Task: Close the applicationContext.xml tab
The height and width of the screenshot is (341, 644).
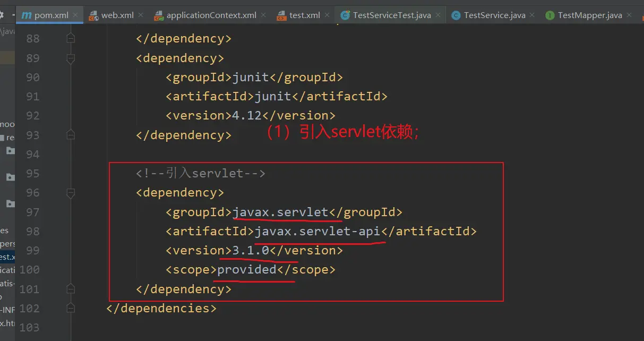Action: point(264,15)
